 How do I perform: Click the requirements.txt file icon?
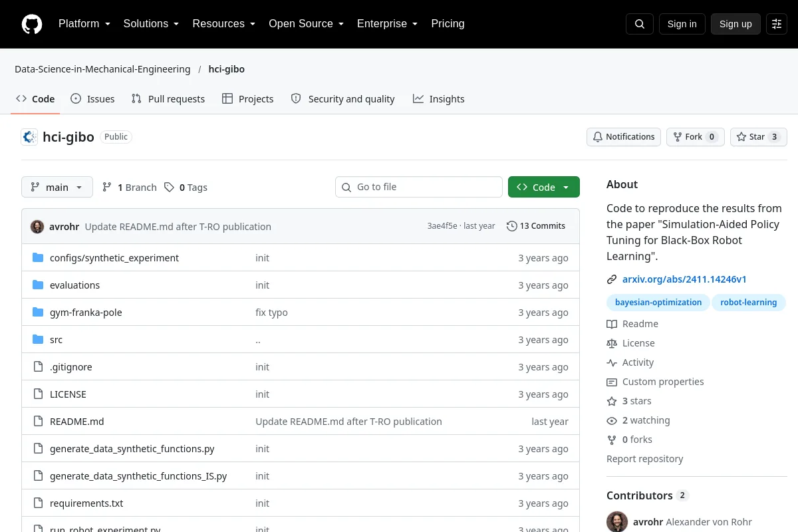38,503
